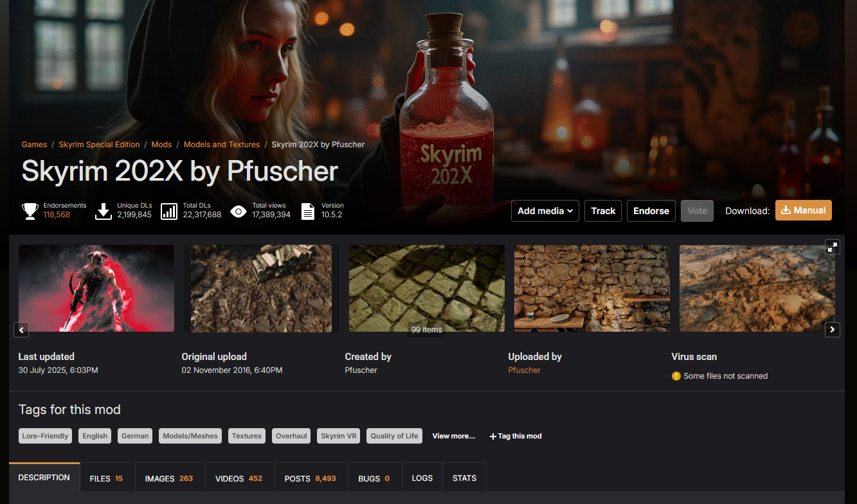The height and width of the screenshot is (504, 857).
Task: Open the mossy cobblestone thumbnail
Action: tap(427, 288)
